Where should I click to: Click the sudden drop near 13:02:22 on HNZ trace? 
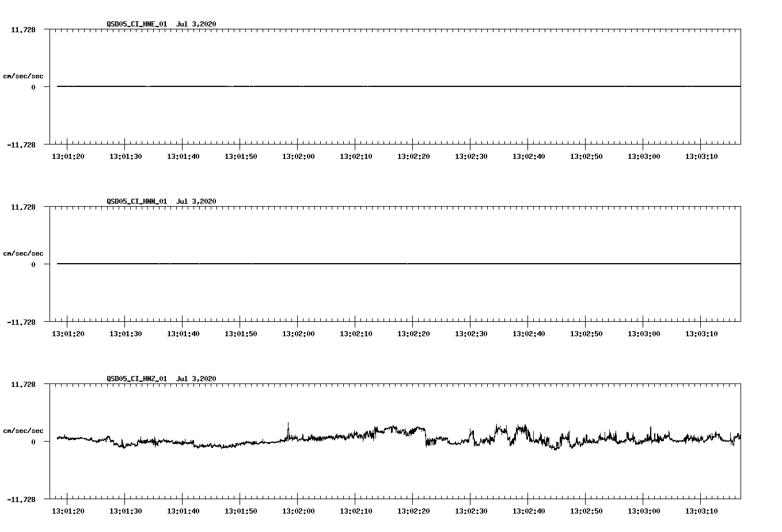[x=426, y=436]
